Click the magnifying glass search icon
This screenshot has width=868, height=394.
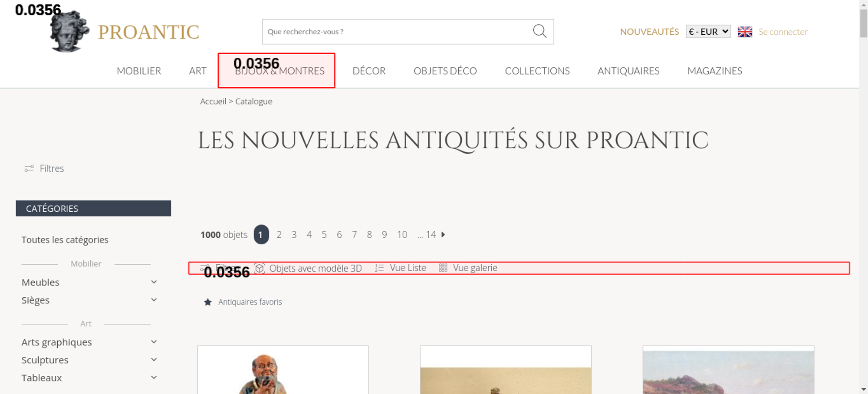[x=539, y=31]
